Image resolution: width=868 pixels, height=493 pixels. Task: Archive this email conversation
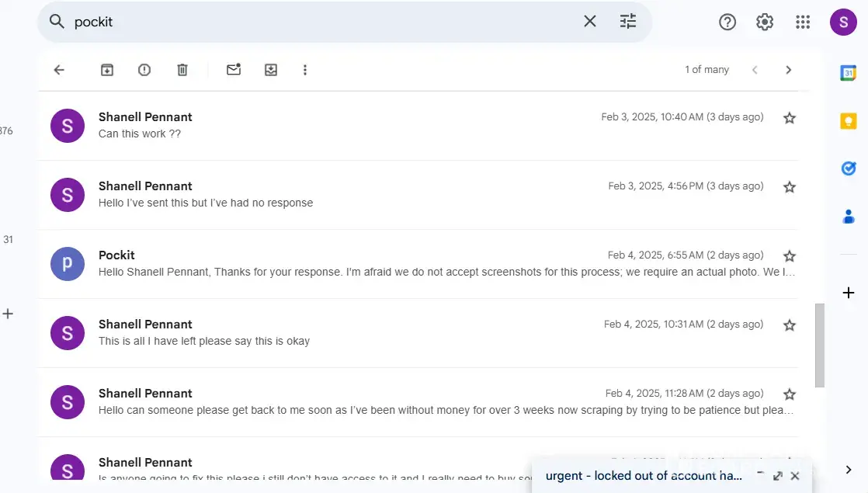point(107,70)
